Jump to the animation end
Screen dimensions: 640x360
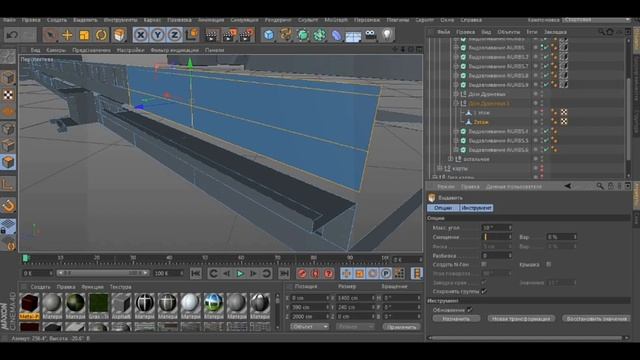[x=284, y=273]
